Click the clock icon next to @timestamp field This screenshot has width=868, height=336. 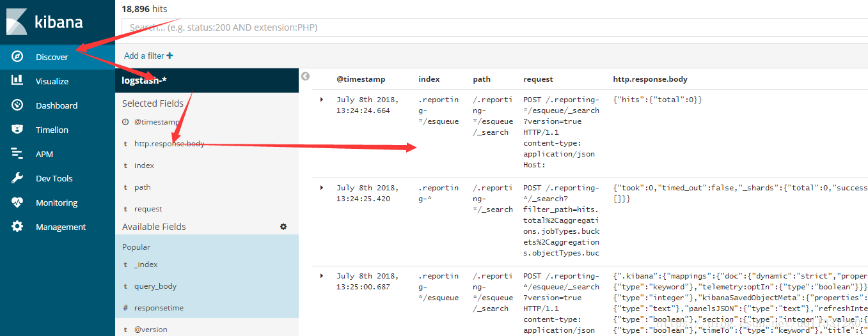click(125, 121)
